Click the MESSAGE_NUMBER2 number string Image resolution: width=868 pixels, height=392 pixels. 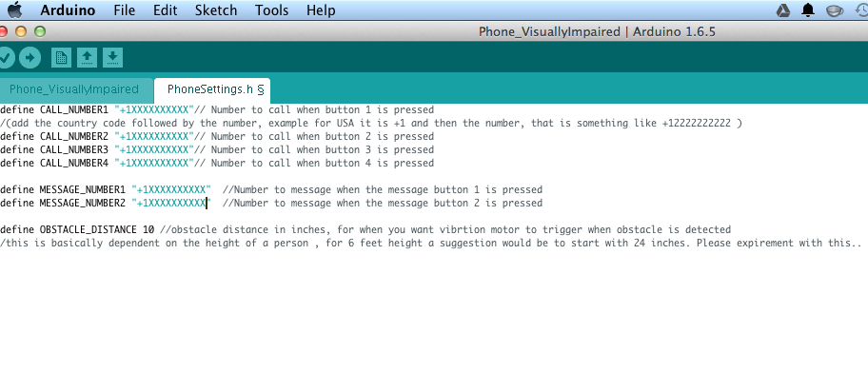tap(171, 203)
